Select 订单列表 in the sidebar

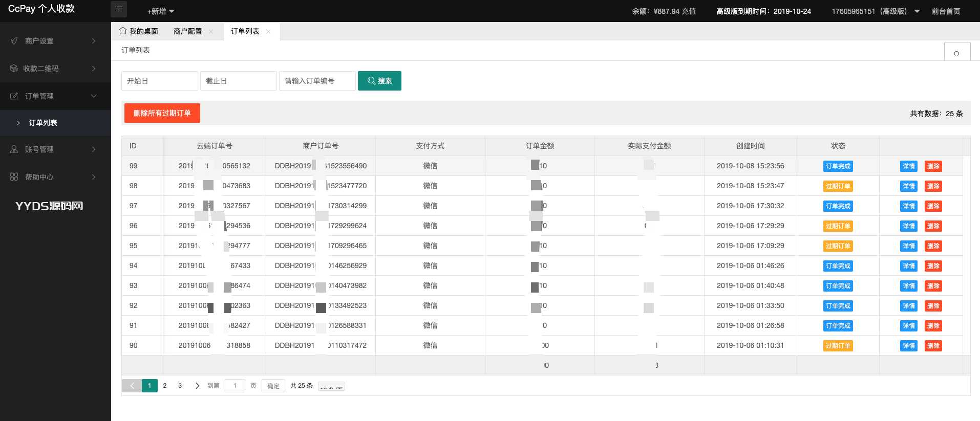pos(43,123)
